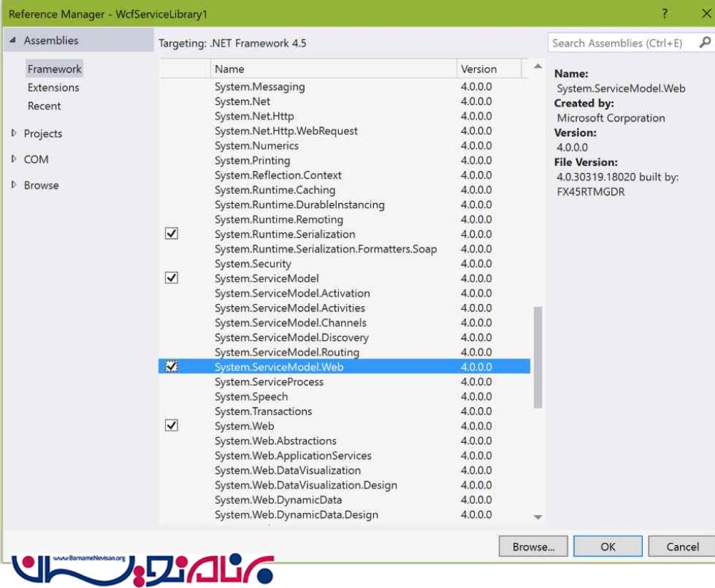Confirm with the OK button
715x588 pixels.
click(x=608, y=547)
